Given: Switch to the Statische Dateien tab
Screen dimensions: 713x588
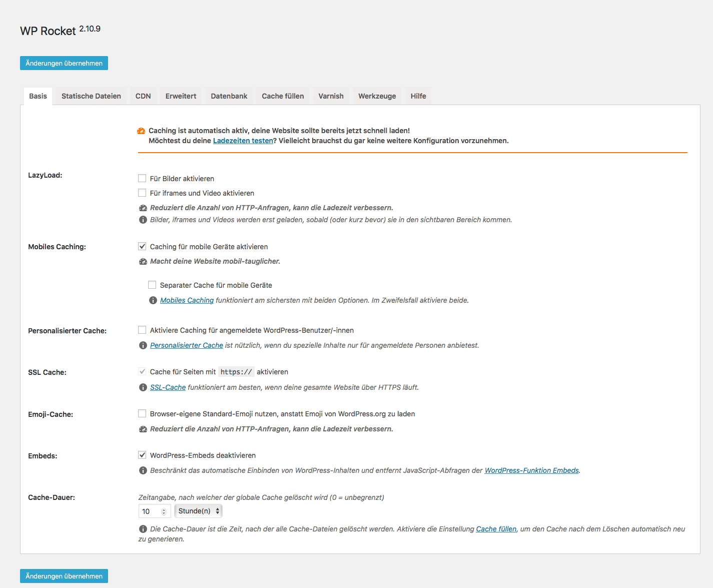Looking at the screenshot, I should pos(91,96).
